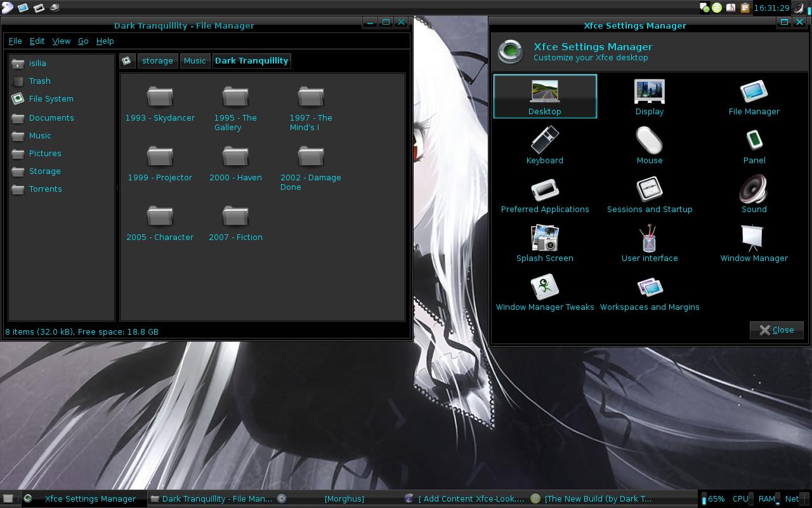
Task: Switch to Add Content Xfce-Look taskbar entry
Action: coord(466,498)
